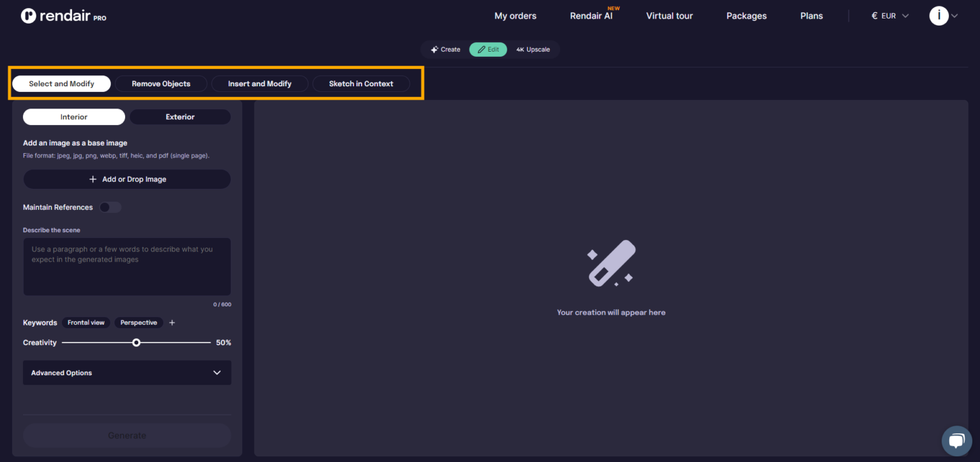The width and height of the screenshot is (980, 462).
Task: Click the magic wand placeholder icon
Action: 611,263
